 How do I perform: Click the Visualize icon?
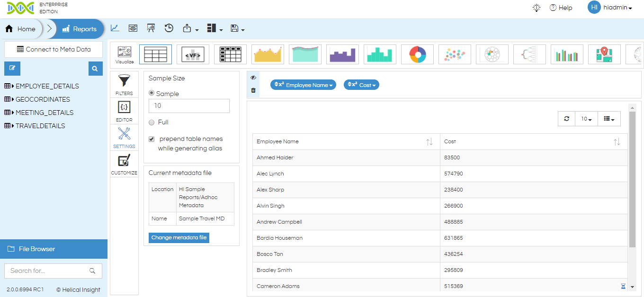pos(125,55)
